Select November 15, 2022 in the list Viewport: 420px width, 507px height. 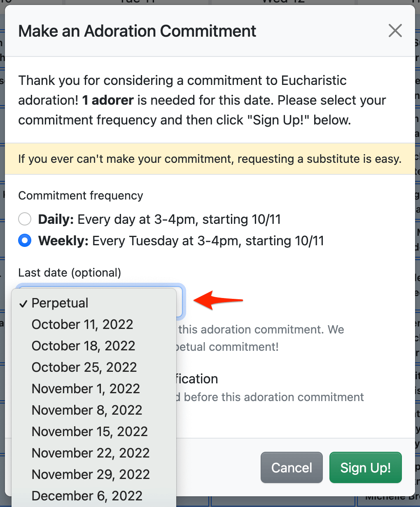89,432
